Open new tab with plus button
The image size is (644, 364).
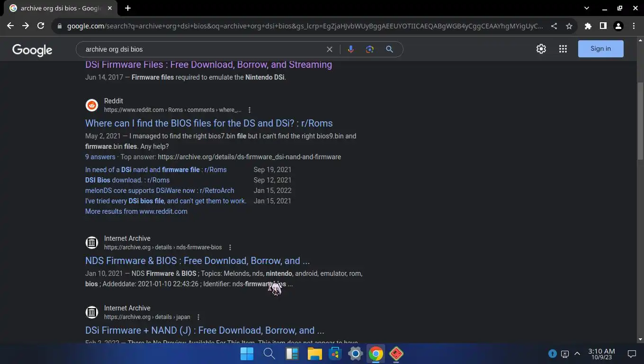click(x=128, y=8)
